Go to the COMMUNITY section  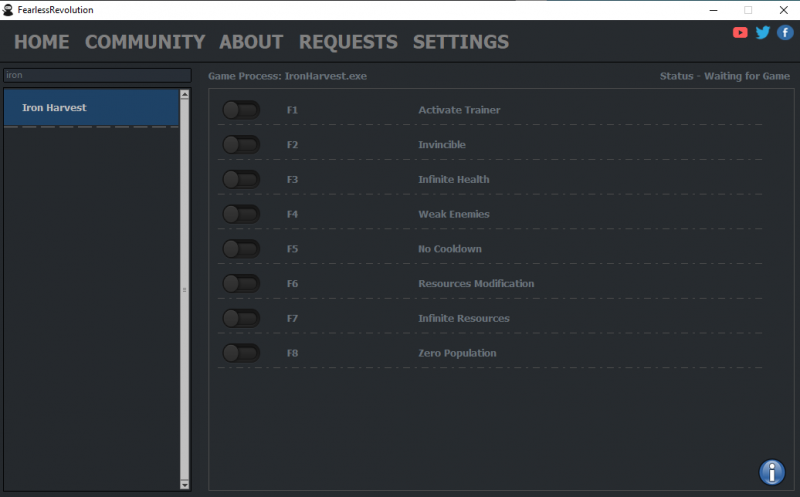click(145, 42)
